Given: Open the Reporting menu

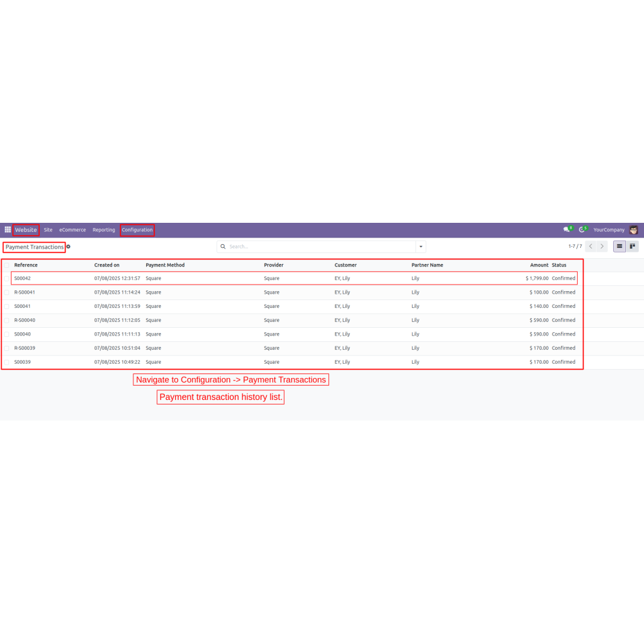Looking at the screenshot, I should tap(104, 230).
